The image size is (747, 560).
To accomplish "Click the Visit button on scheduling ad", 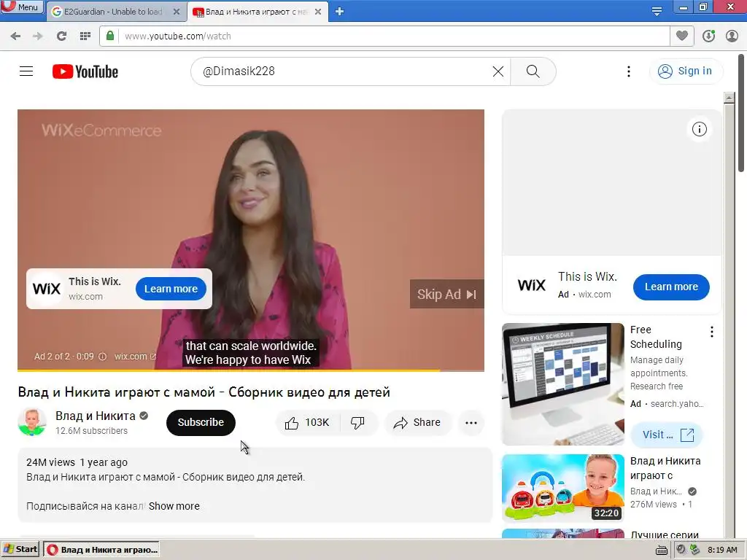I will tap(667, 435).
